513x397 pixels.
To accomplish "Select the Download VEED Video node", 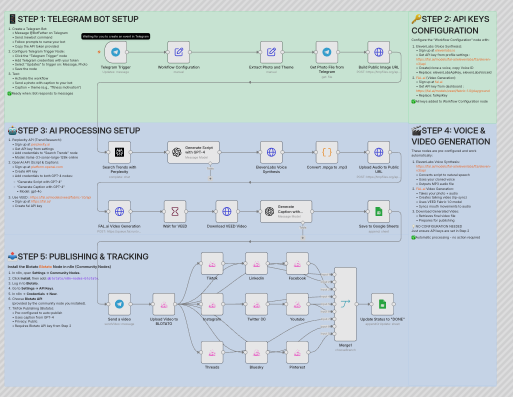I will click(x=227, y=211).
